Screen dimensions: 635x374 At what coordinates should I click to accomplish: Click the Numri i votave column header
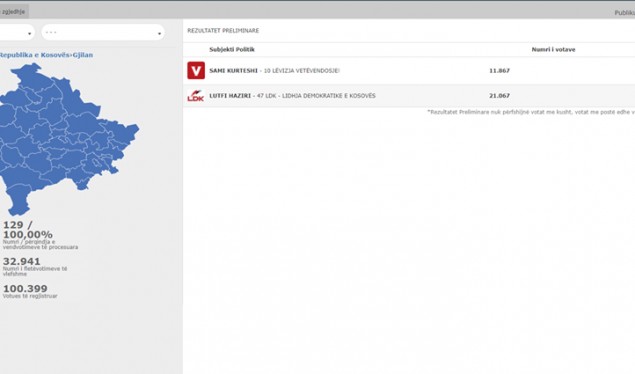(553, 49)
